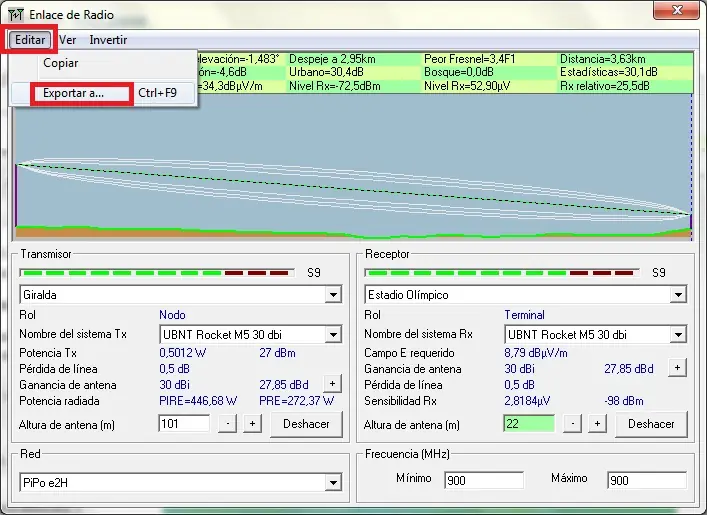Click the transmitter antenna height field 101
The width and height of the screenshot is (707, 515).
(184, 424)
